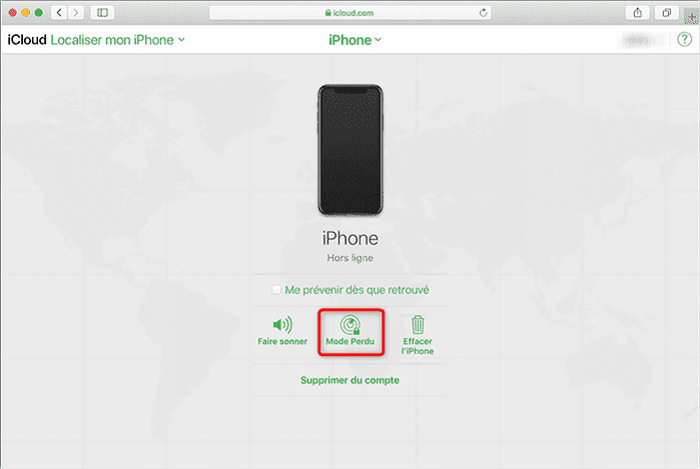Screen dimensions: 700x469
Task: Go back with the Safari back arrow
Action: coord(59,12)
